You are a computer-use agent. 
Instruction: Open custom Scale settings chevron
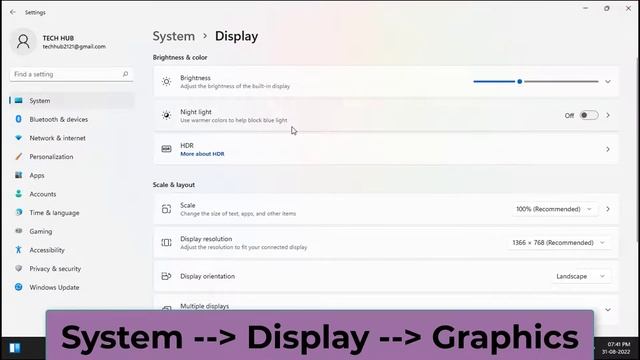point(608,209)
